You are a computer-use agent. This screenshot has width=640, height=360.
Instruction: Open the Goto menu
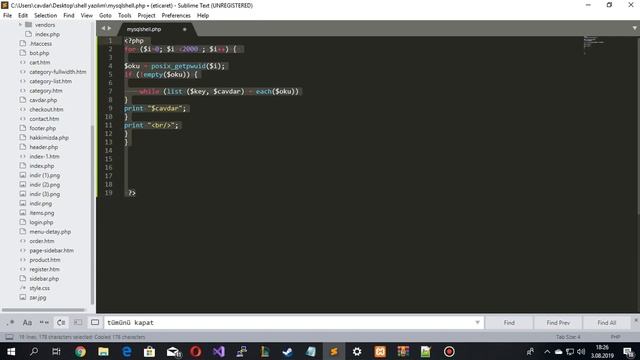point(105,16)
